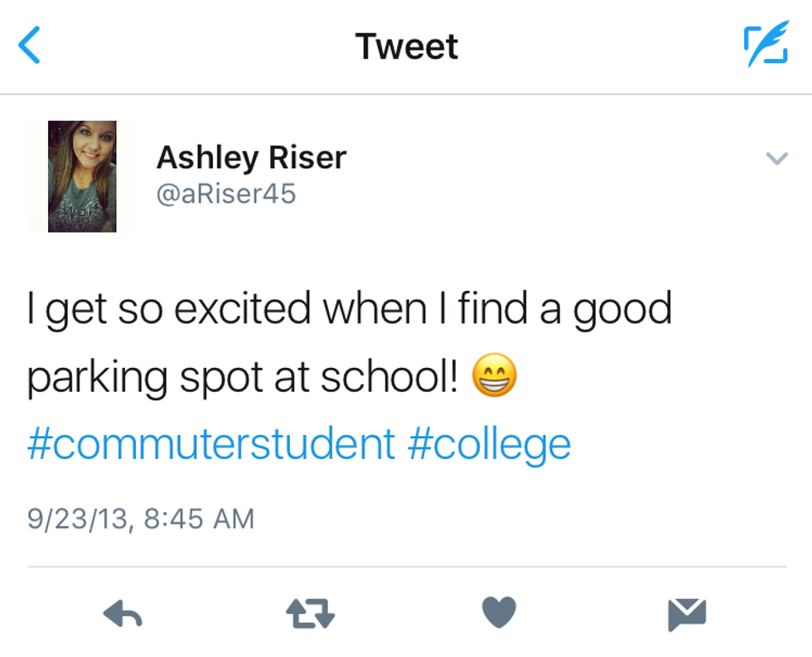Tap the line "I get so excited when"
This screenshot has height=657, width=812.
pyautogui.click(x=224, y=310)
